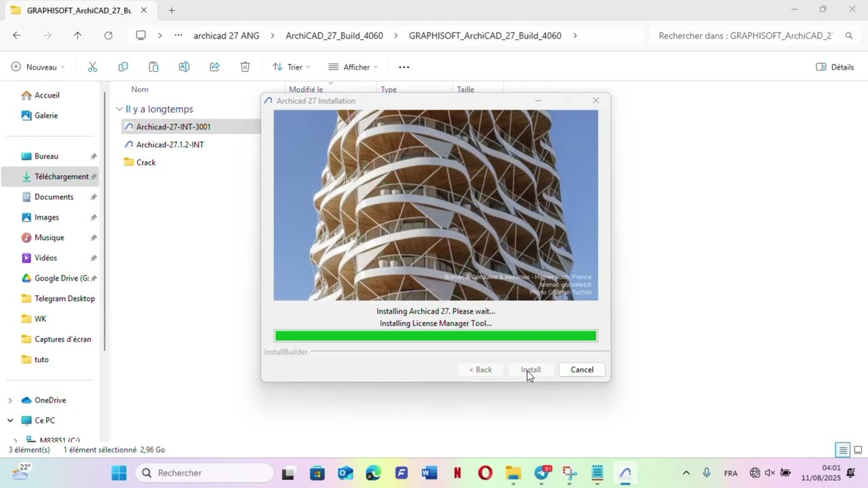Image resolution: width=868 pixels, height=488 pixels.
Task: Open Microsoft Edge from the taskbar
Action: tap(373, 472)
